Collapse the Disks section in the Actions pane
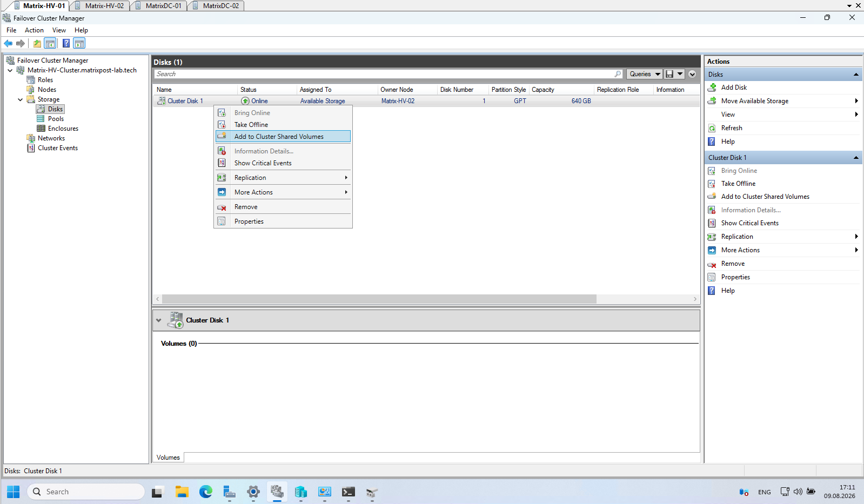This screenshot has height=504, width=864. (x=856, y=75)
